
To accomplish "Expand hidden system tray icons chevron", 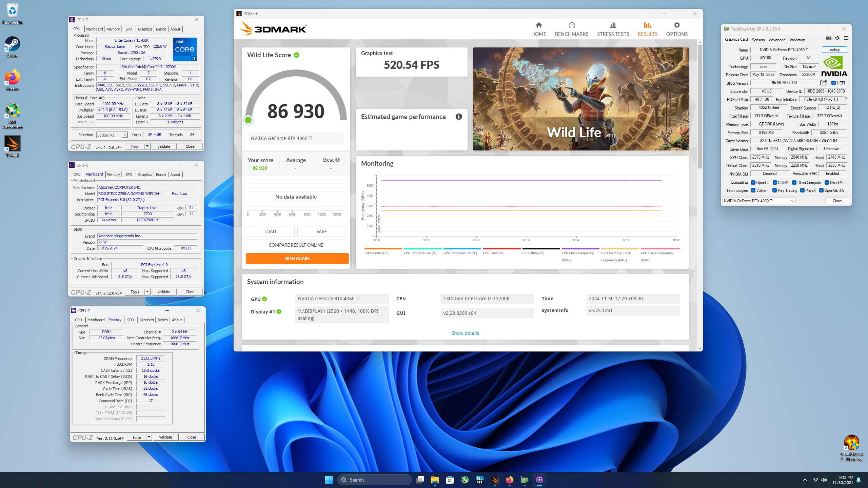I will [x=805, y=480].
